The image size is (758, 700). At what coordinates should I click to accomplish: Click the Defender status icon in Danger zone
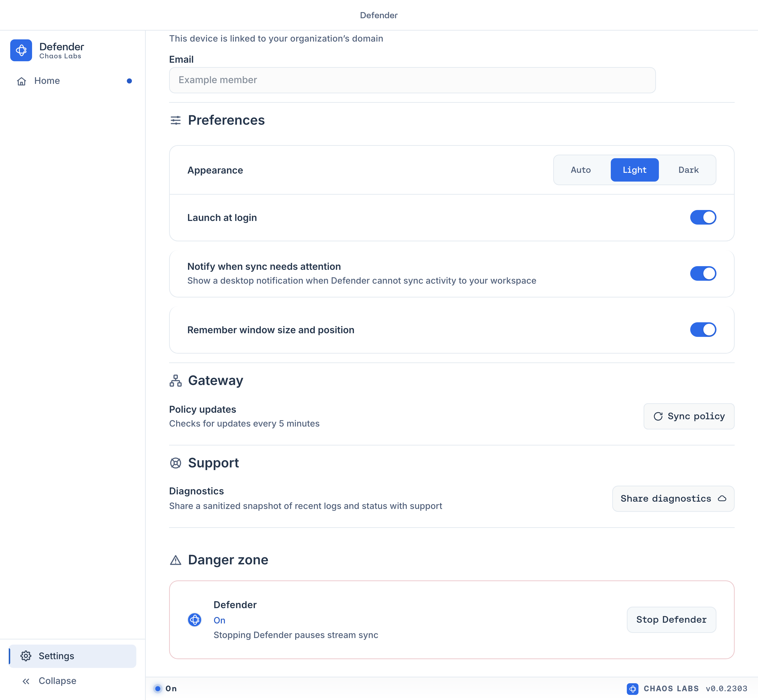coord(195,620)
